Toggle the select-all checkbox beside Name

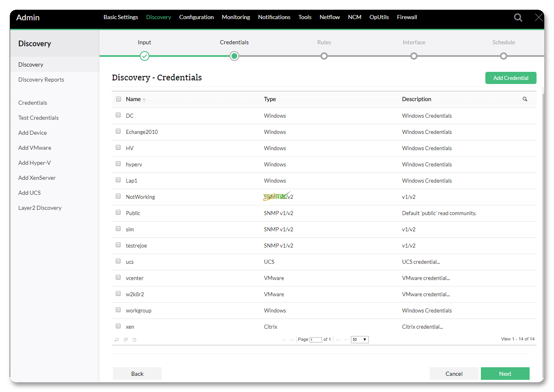119,99
